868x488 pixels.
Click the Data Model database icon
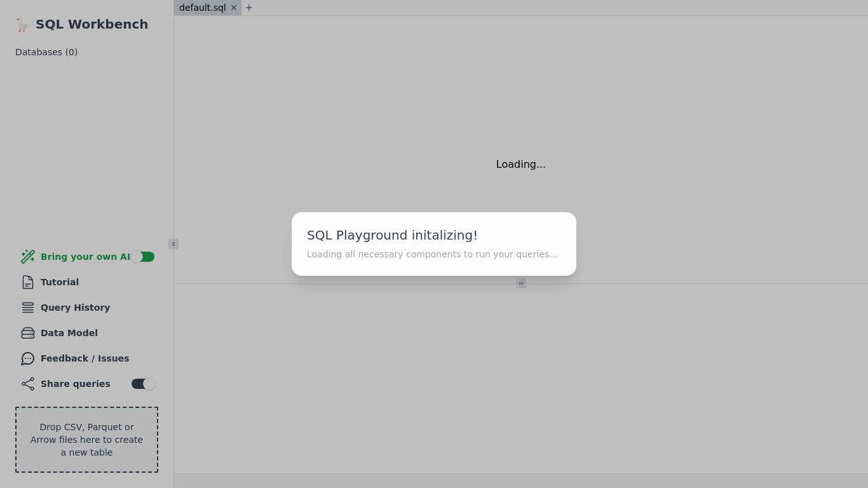coord(28,333)
